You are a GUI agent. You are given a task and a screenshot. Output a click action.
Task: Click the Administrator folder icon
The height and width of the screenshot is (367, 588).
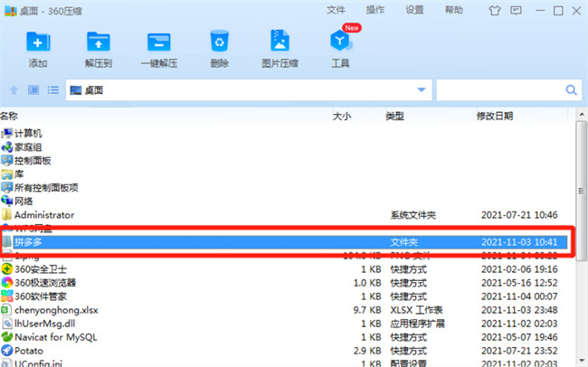6,215
